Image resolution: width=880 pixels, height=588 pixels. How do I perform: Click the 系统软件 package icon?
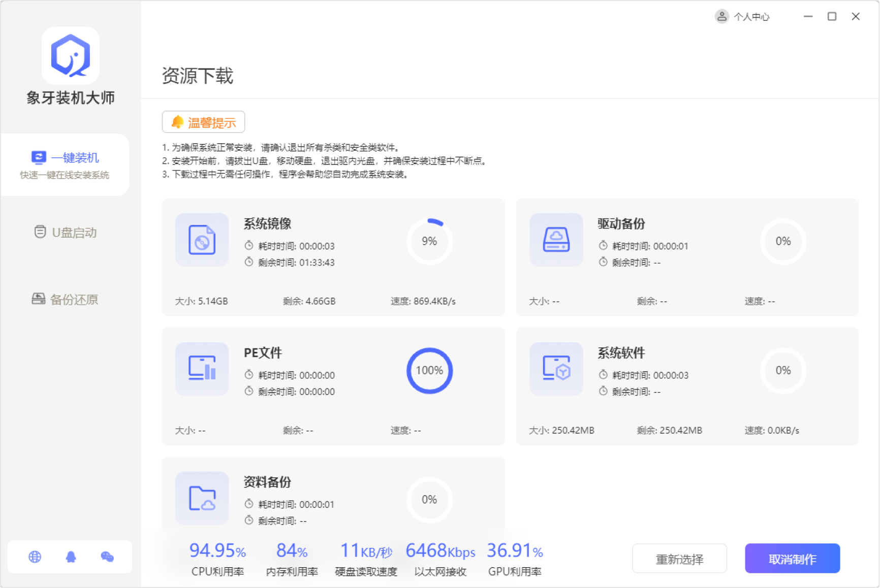click(556, 369)
